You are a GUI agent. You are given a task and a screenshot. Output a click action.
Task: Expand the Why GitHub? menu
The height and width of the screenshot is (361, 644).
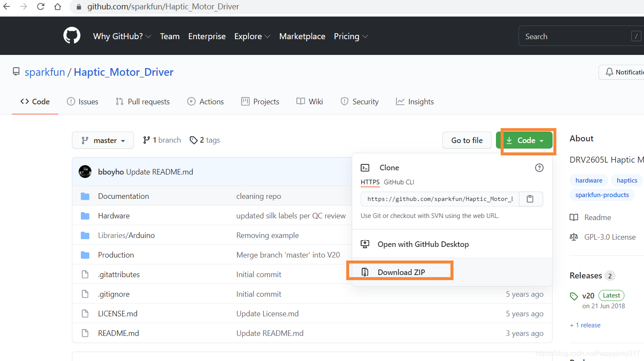pyautogui.click(x=122, y=36)
